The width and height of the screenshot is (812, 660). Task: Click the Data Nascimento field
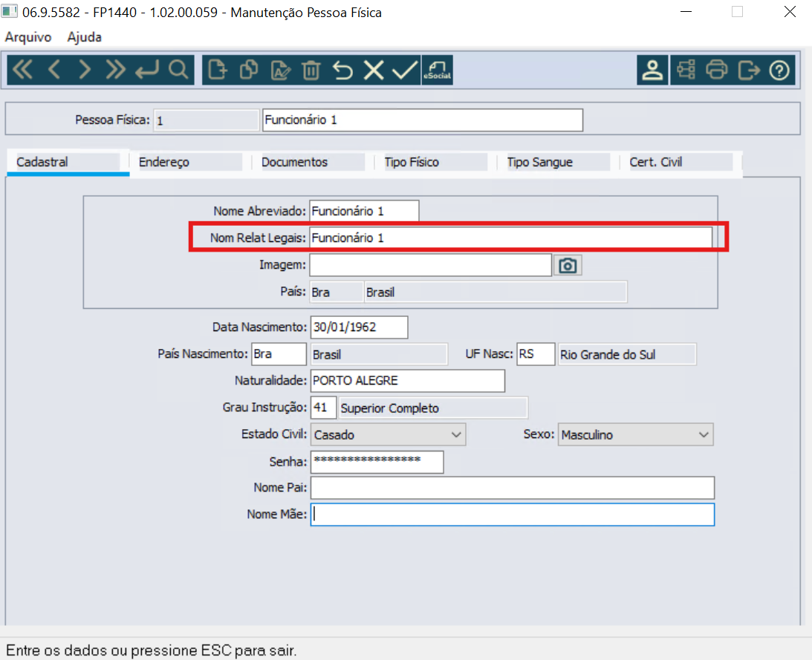click(360, 327)
